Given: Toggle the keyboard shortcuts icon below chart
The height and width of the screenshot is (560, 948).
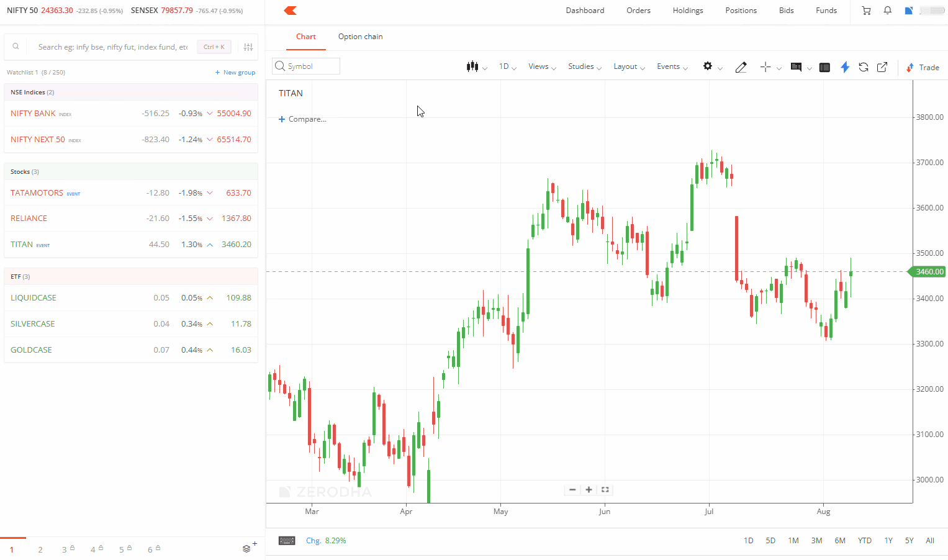Looking at the screenshot, I should pos(287,541).
